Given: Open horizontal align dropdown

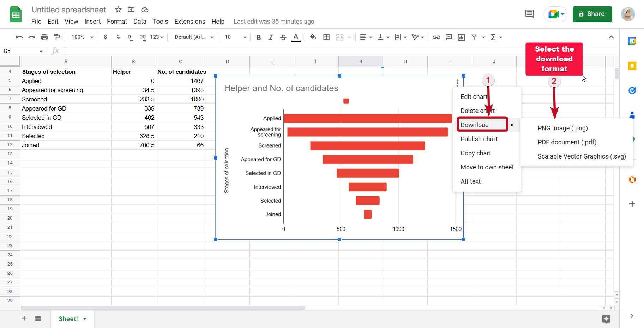Looking at the screenshot, I should [x=366, y=37].
